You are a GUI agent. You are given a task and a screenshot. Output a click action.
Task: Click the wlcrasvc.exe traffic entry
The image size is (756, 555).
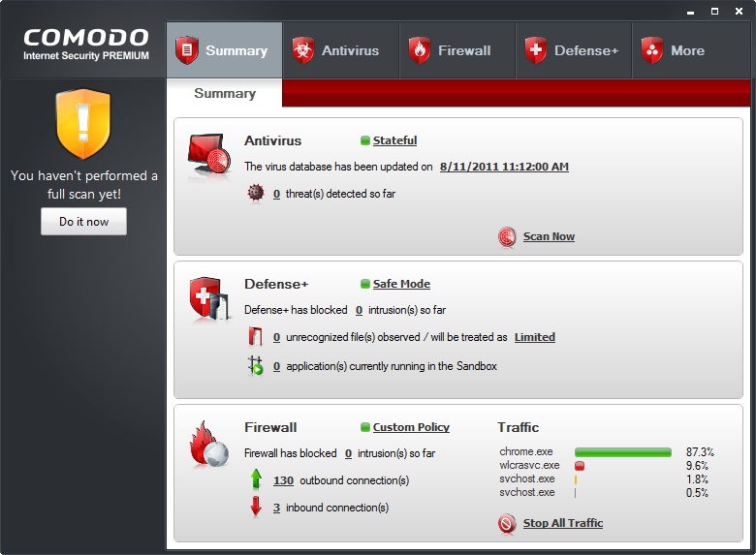pos(529,465)
